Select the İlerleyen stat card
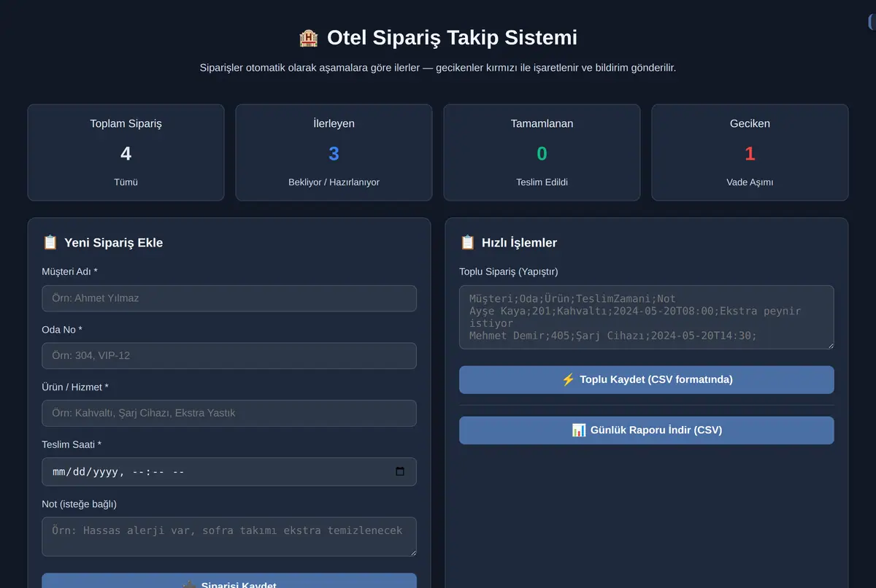 pyautogui.click(x=334, y=152)
